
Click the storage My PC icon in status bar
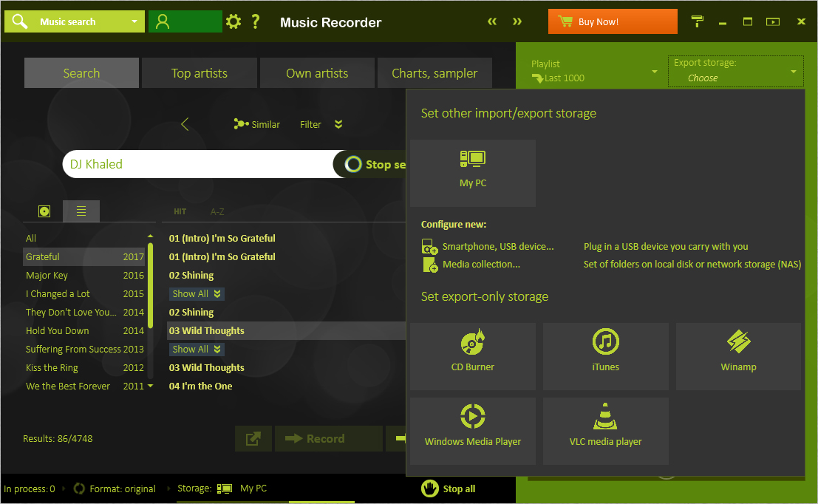click(x=225, y=488)
